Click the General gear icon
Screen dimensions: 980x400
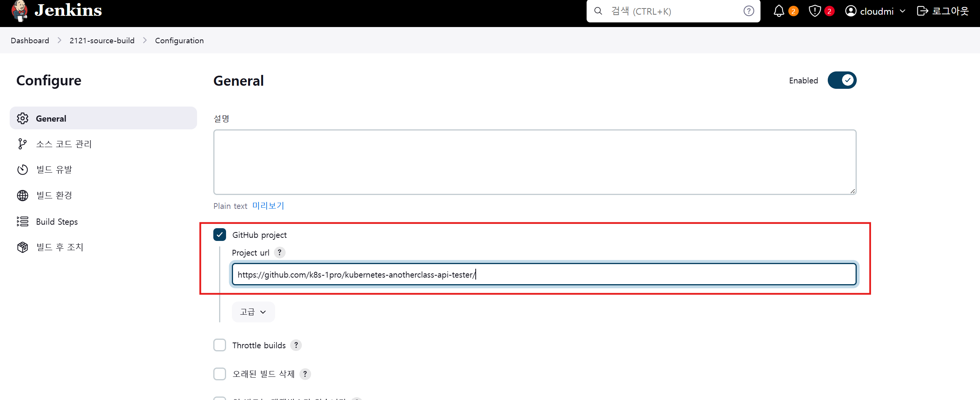23,119
